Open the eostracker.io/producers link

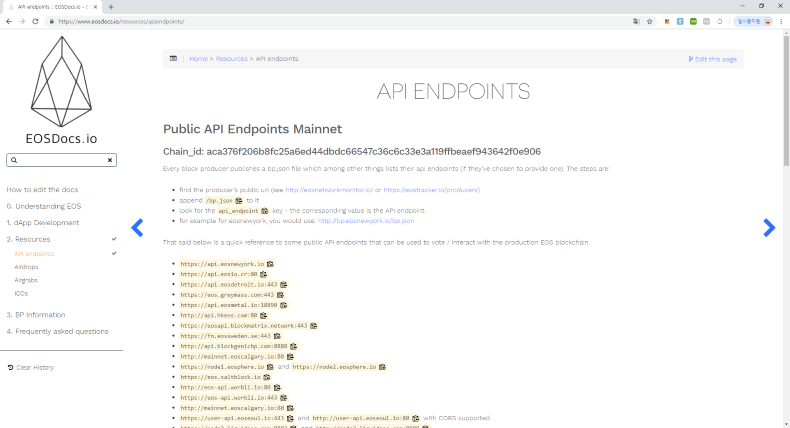click(431, 190)
